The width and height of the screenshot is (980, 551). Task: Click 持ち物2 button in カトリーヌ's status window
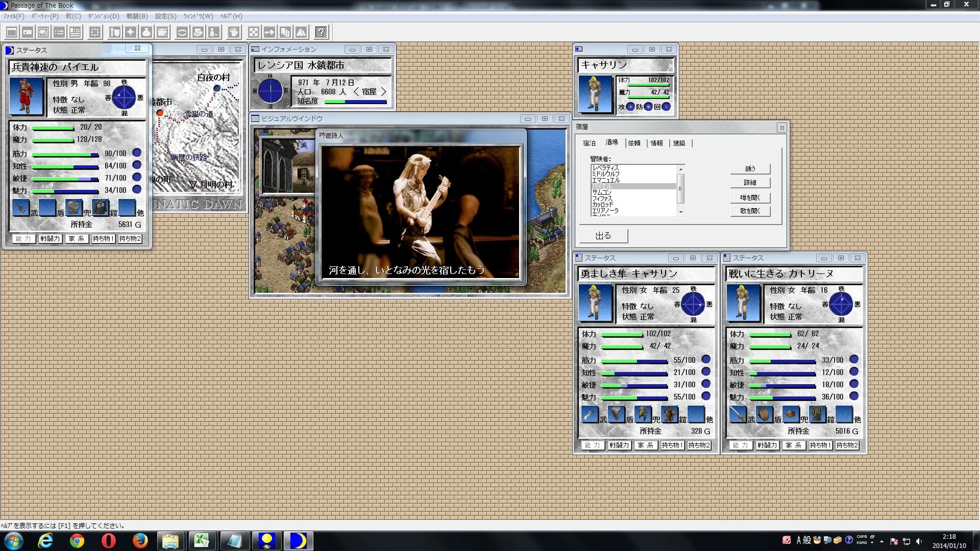(846, 445)
